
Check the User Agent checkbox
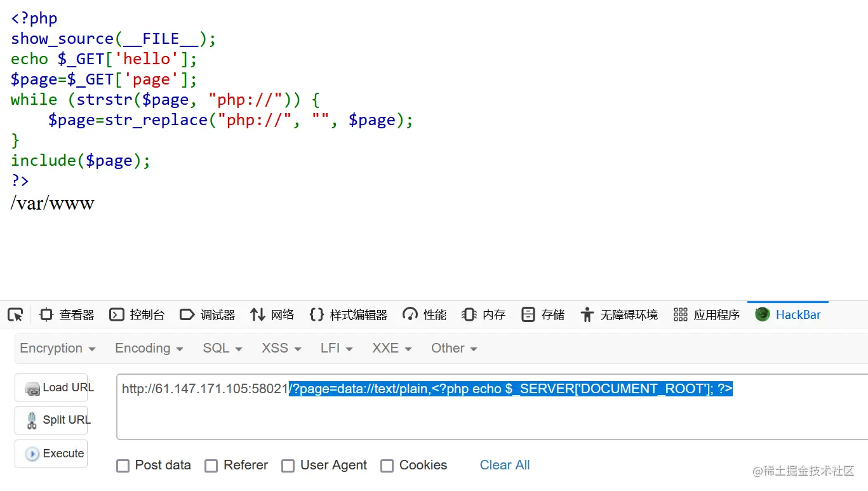click(x=288, y=466)
